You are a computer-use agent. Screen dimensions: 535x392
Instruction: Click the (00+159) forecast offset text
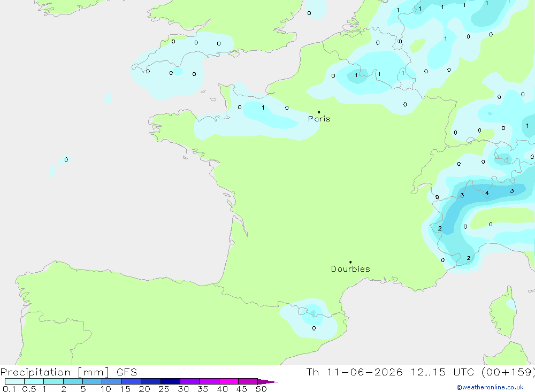pos(508,372)
